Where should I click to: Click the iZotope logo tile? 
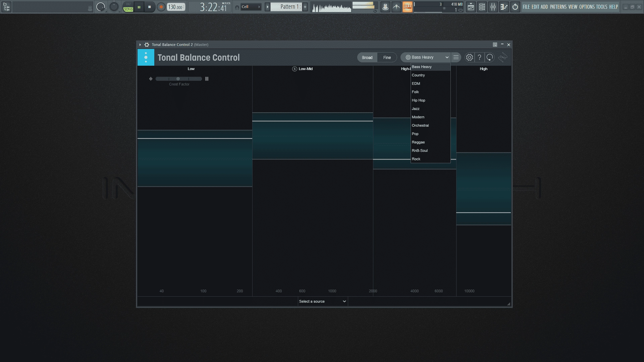[x=146, y=57]
